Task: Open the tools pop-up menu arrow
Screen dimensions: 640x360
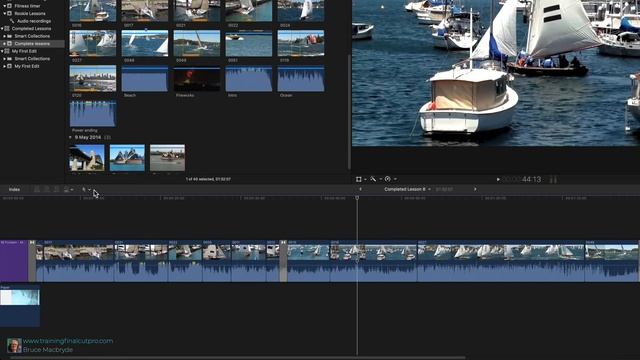Action: 89,189
